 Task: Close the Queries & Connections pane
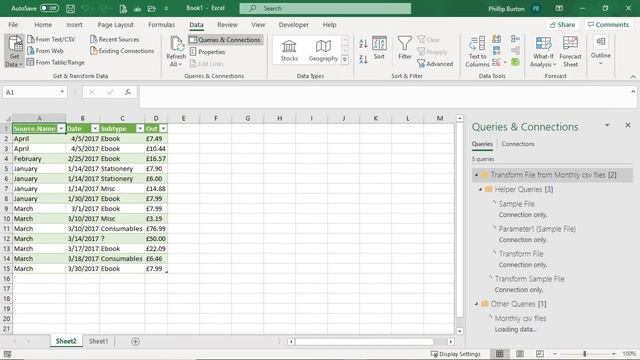coord(628,125)
